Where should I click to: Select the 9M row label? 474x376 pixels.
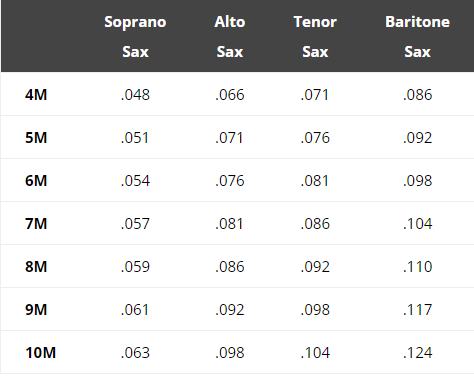[x=36, y=310]
